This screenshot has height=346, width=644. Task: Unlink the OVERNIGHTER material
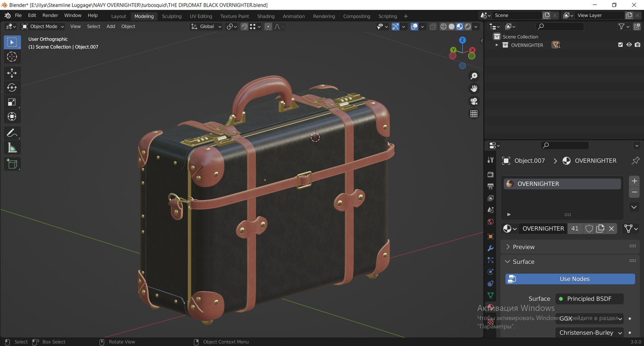click(x=611, y=229)
